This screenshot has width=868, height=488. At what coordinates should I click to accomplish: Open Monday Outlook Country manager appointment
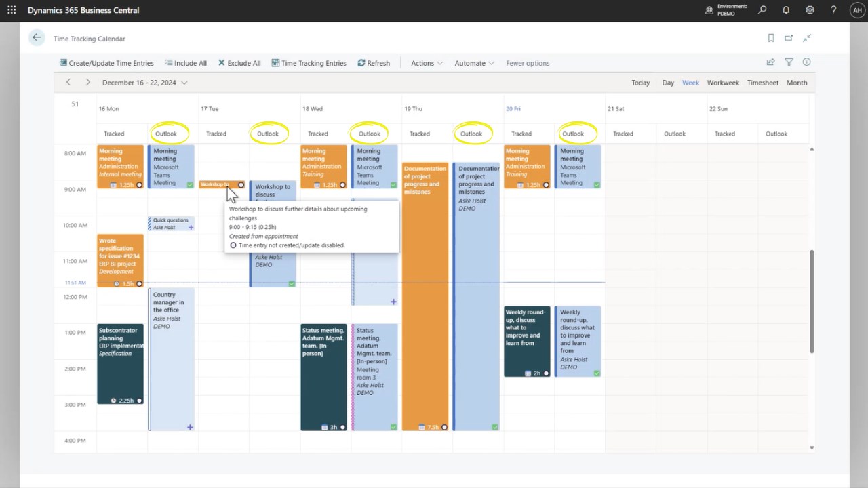(x=171, y=359)
